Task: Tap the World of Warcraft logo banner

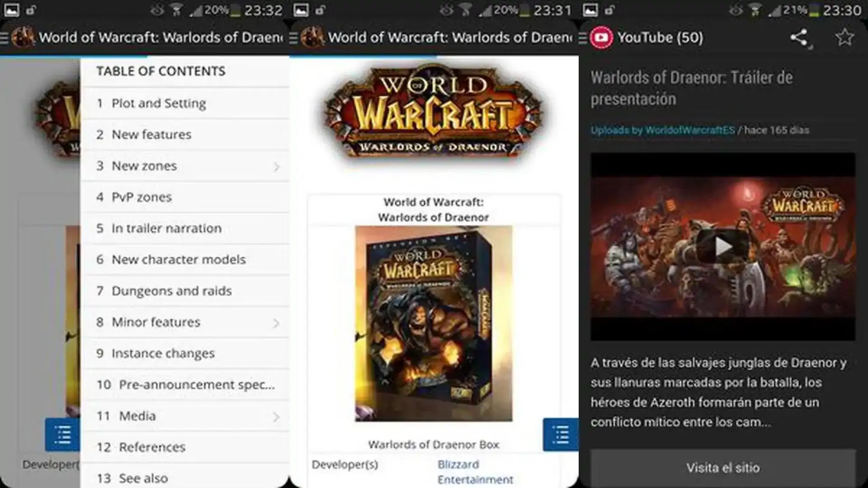Action: tap(434, 113)
